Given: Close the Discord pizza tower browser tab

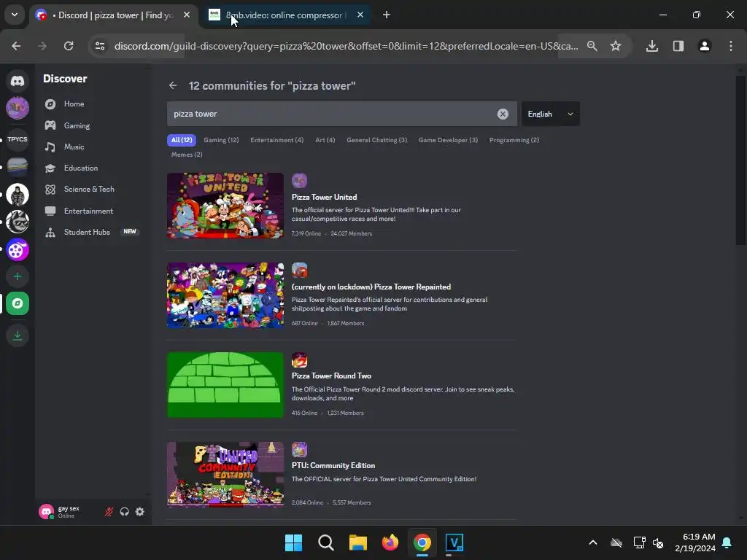Looking at the screenshot, I should point(187,15).
